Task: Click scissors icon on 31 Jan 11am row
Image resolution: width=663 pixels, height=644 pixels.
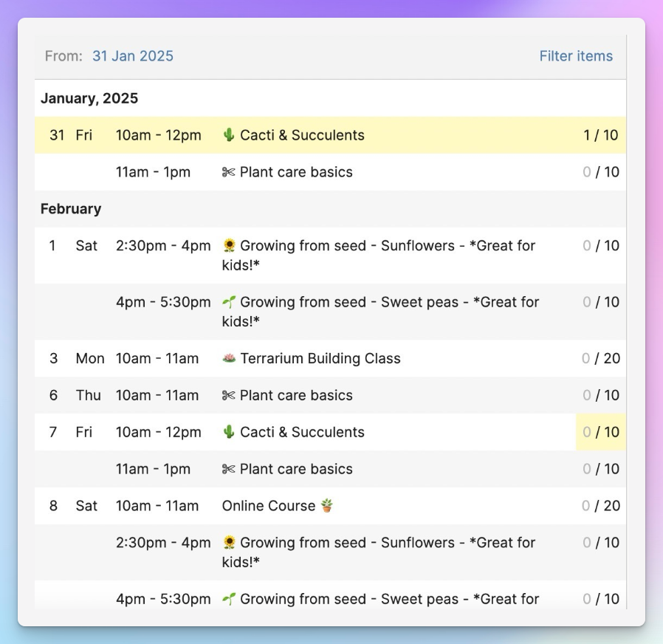Action: (228, 172)
